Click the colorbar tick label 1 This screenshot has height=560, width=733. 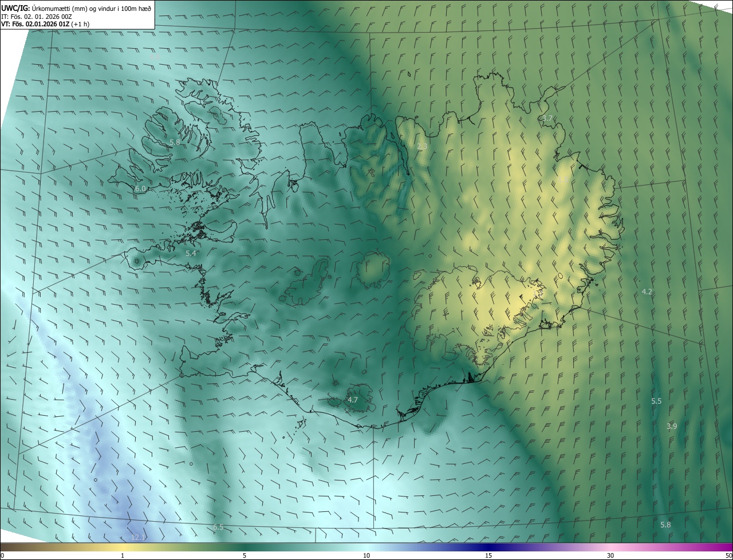pos(123,555)
